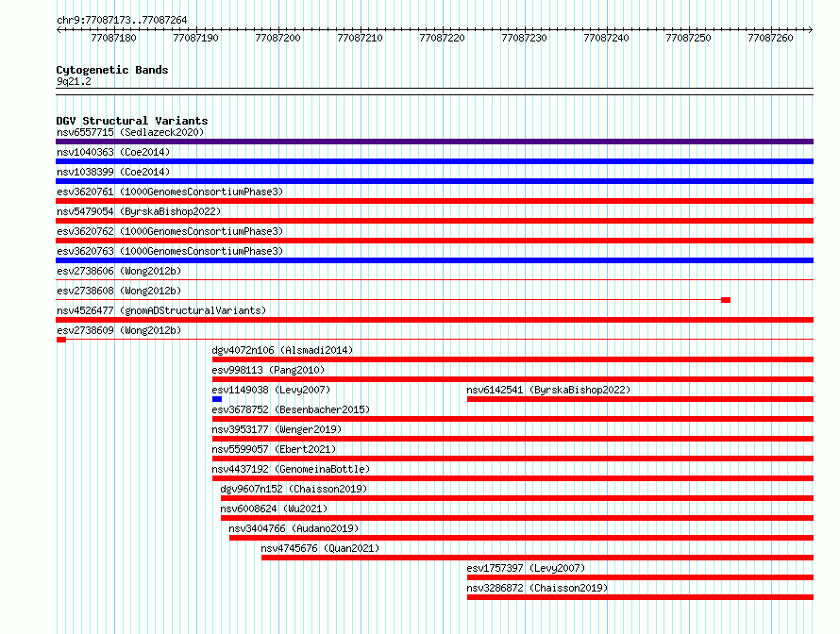Image resolution: width=840 pixels, height=634 pixels.
Task: Click the red bar under nsv4526477
Action: (x=434, y=320)
